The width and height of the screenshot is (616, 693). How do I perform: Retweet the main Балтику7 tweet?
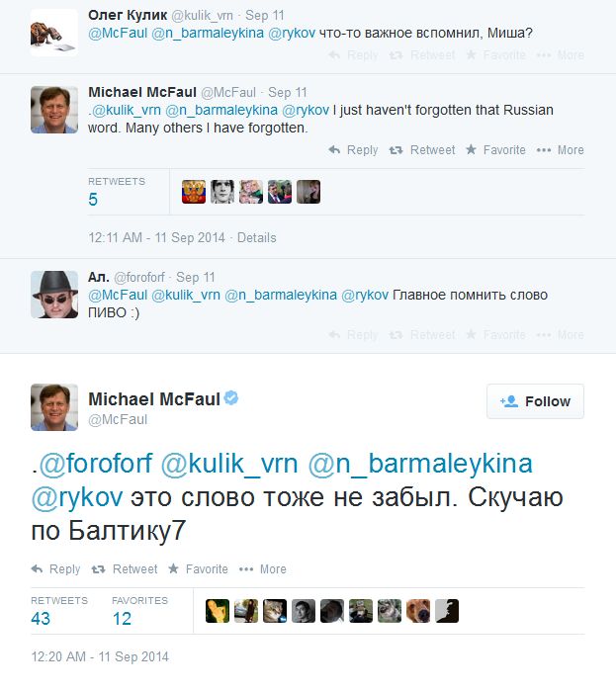(x=125, y=569)
